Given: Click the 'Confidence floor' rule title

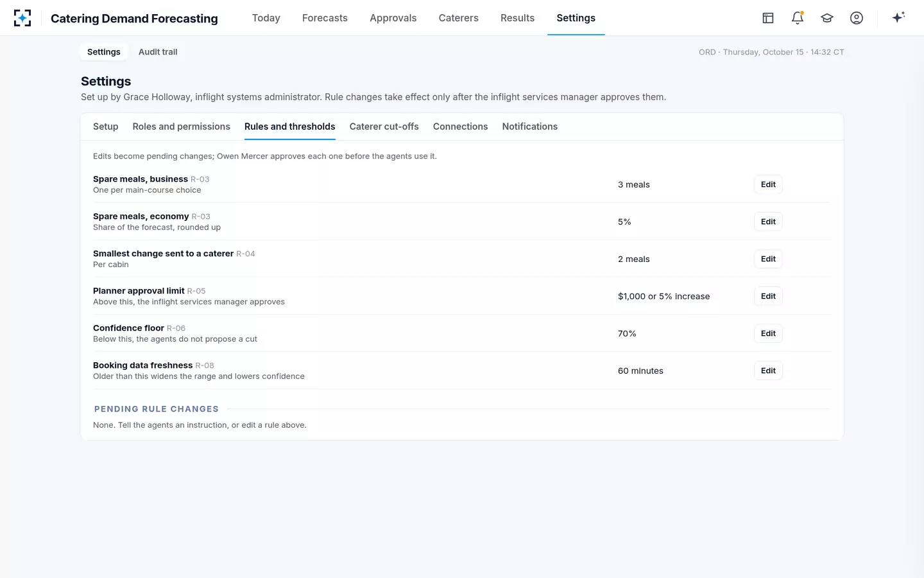Looking at the screenshot, I should [x=128, y=328].
